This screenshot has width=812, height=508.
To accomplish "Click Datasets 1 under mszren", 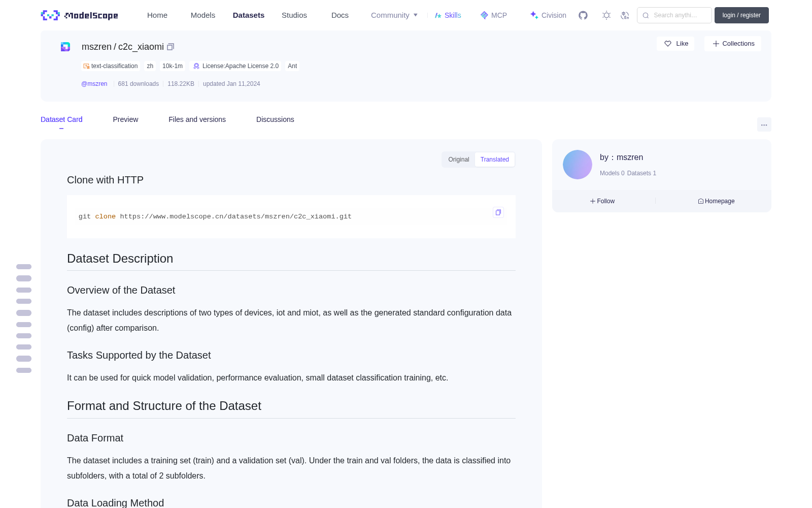I will click(x=641, y=173).
